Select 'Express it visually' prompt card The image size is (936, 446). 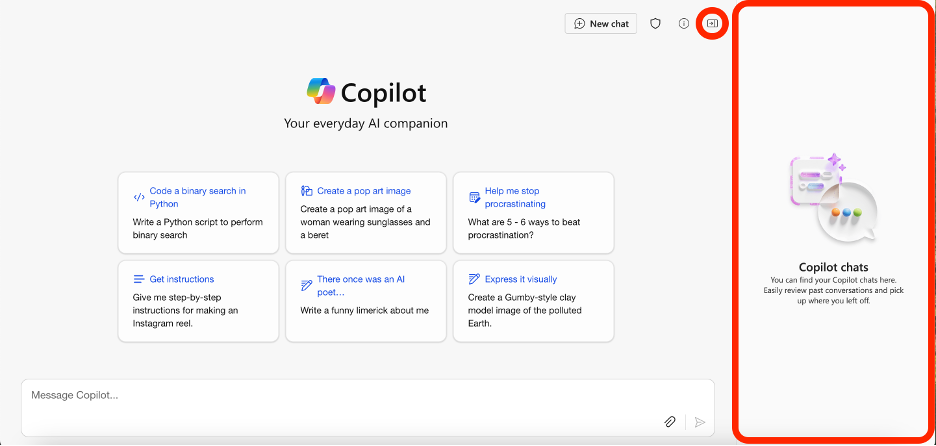(x=534, y=301)
